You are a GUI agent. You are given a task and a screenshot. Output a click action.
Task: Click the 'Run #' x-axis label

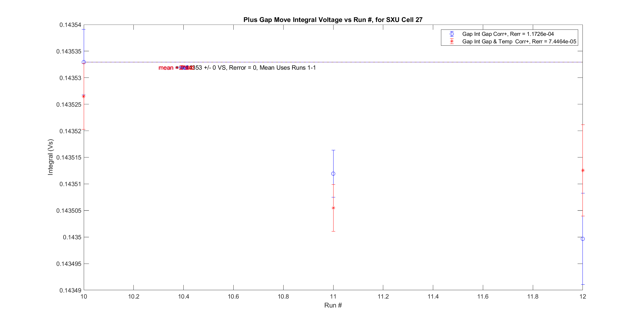(333, 305)
